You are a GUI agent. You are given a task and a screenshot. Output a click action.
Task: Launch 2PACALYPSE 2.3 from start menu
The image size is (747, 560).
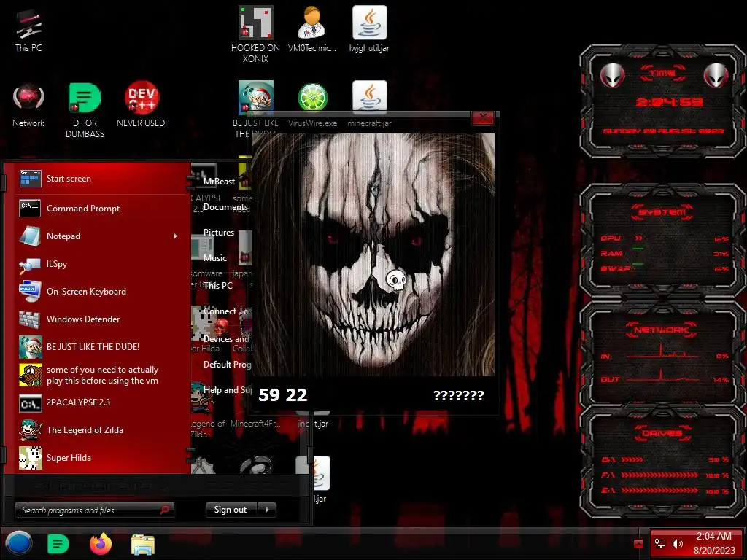click(101, 402)
